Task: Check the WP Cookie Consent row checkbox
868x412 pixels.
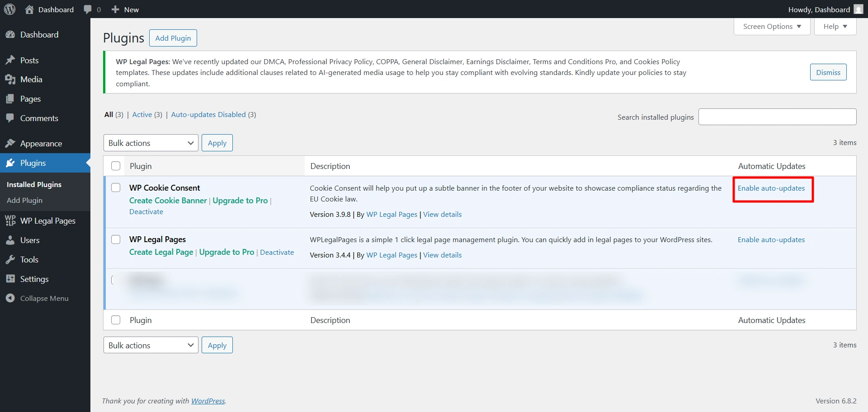Action: pyautogui.click(x=116, y=187)
